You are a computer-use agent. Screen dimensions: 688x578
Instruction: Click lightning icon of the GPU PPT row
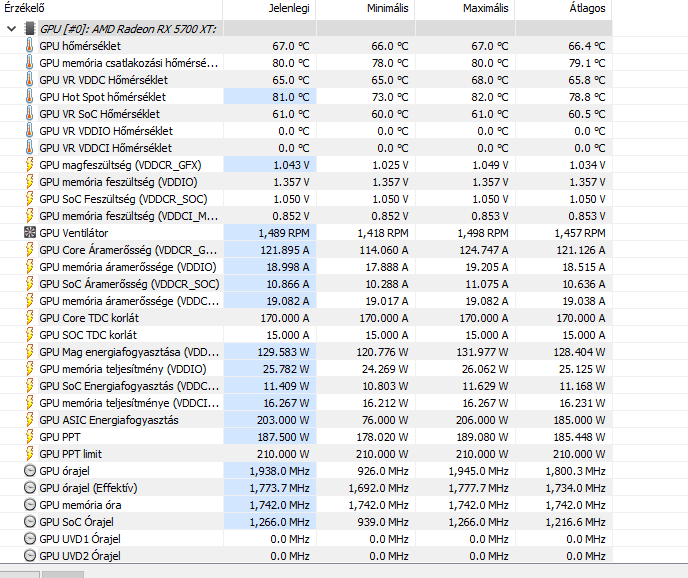pos(29,437)
